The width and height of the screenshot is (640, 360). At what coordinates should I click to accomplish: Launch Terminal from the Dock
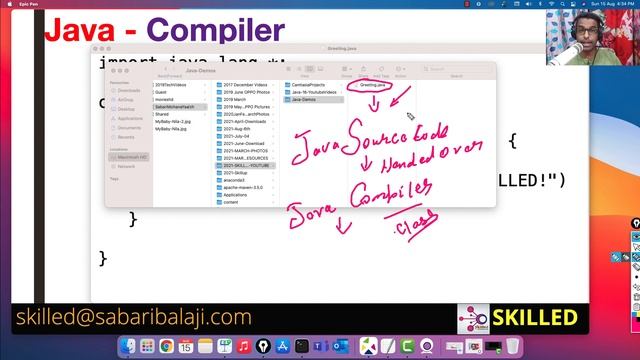[x=302, y=346]
